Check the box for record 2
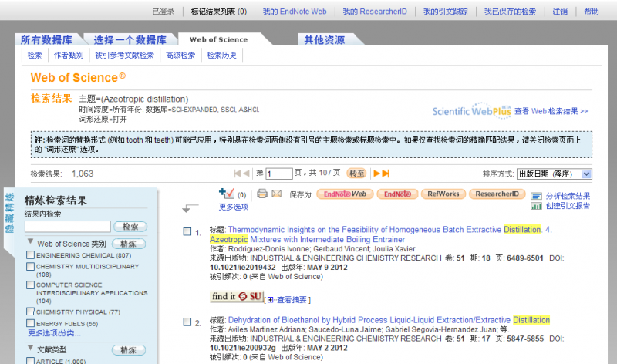The width and height of the screenshot is (617, 364). (187, 322)
